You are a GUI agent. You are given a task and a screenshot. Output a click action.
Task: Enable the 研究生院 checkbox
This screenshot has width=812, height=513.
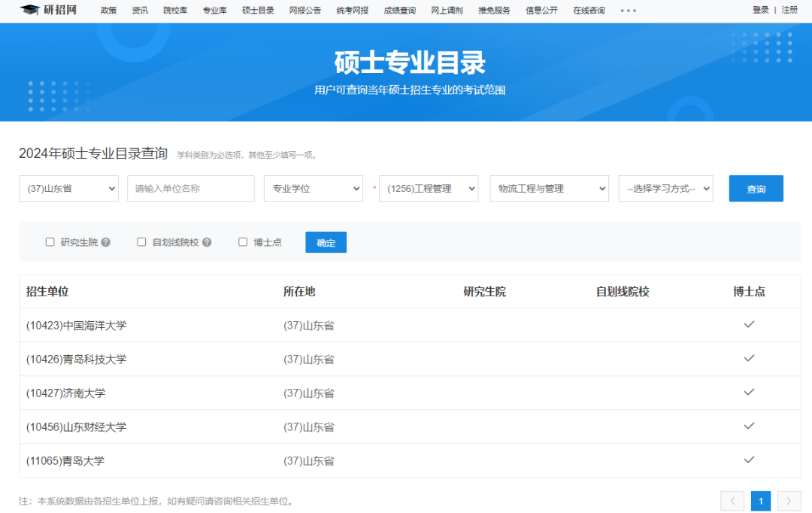(x=50, y=242)
